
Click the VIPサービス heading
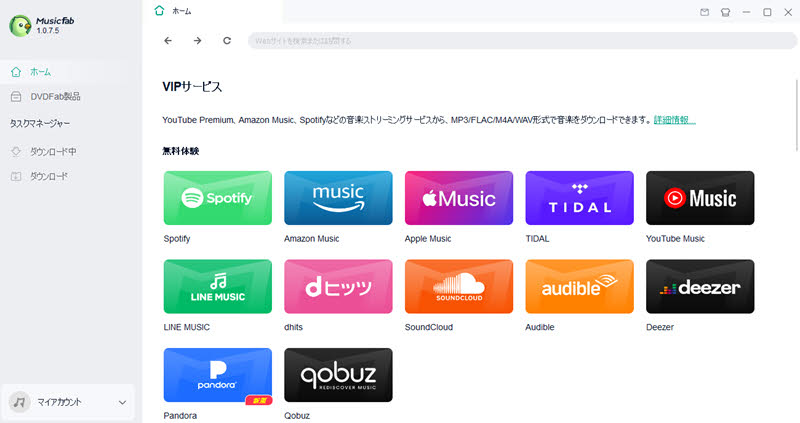[x=192, y=87]
